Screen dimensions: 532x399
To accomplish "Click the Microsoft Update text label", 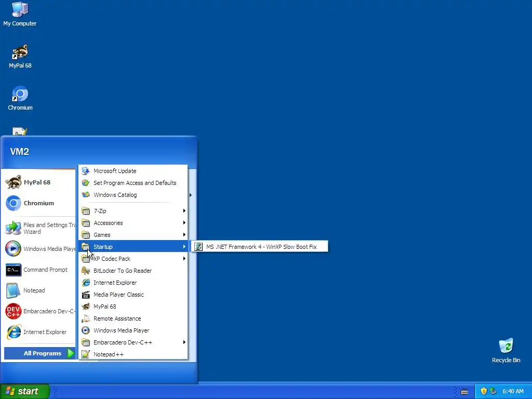I will click(x=115, y=170).
